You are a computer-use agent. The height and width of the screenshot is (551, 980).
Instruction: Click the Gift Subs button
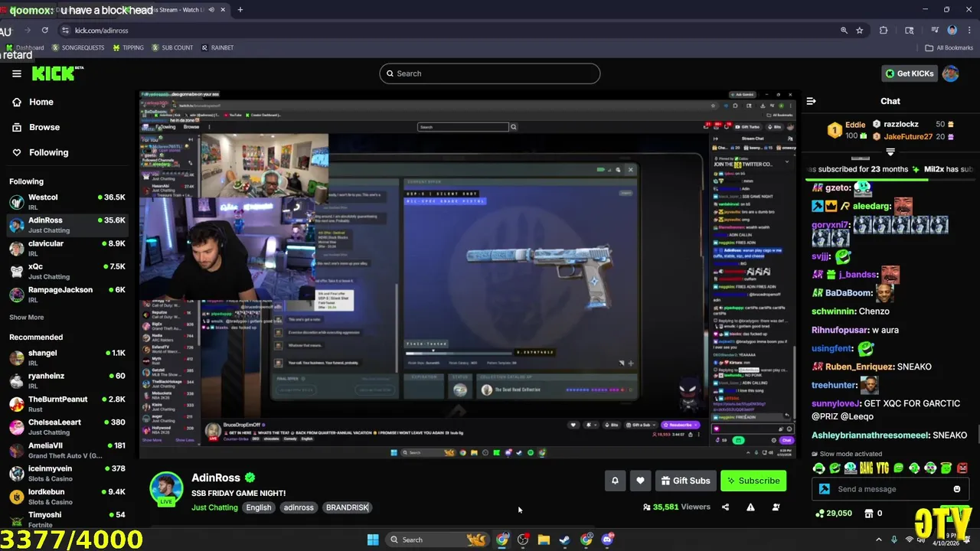coord(685,481)
